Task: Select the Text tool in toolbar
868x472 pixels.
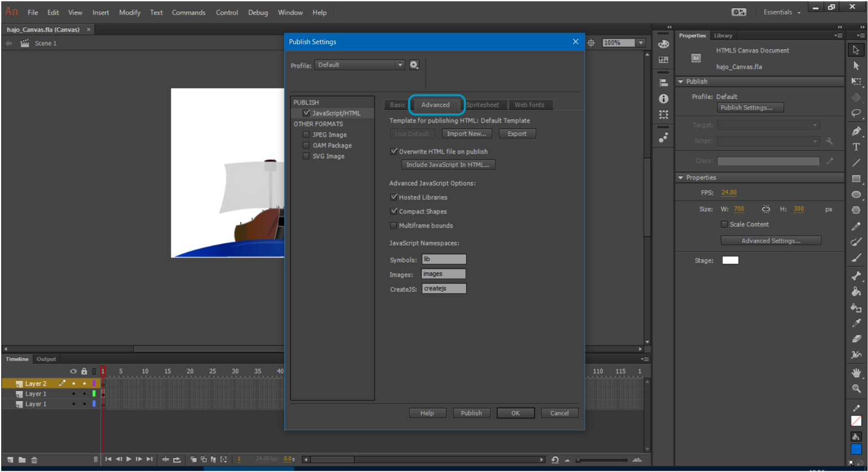Action: click(856, 147)
